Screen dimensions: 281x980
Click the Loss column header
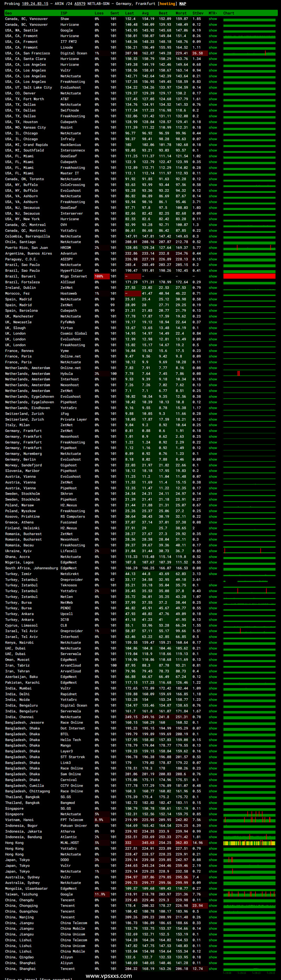99,13
